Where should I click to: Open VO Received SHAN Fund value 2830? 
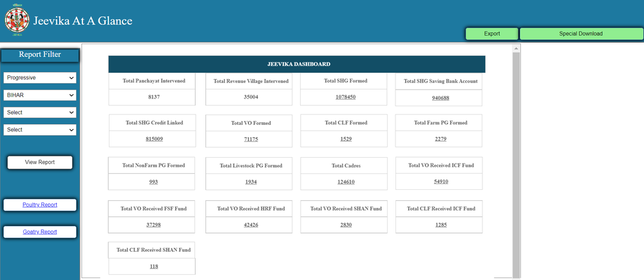[x=346, y=225]
